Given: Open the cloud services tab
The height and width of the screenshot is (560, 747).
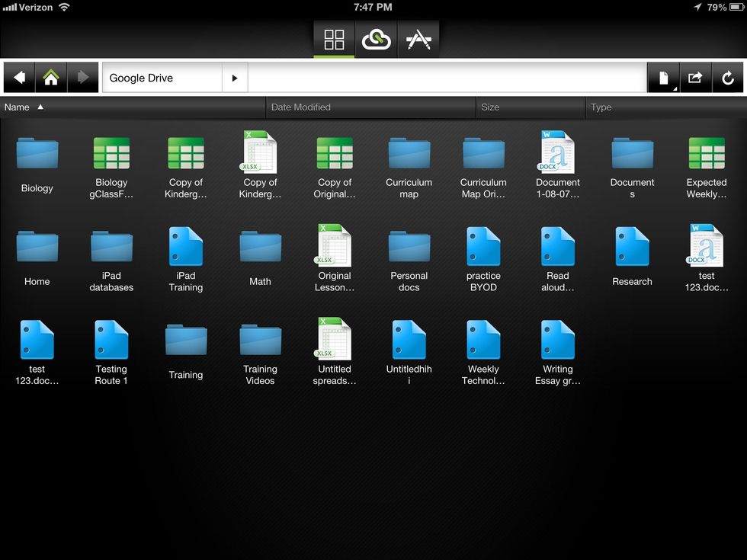Looking at the screenshot, I should [x=376, y=40].
